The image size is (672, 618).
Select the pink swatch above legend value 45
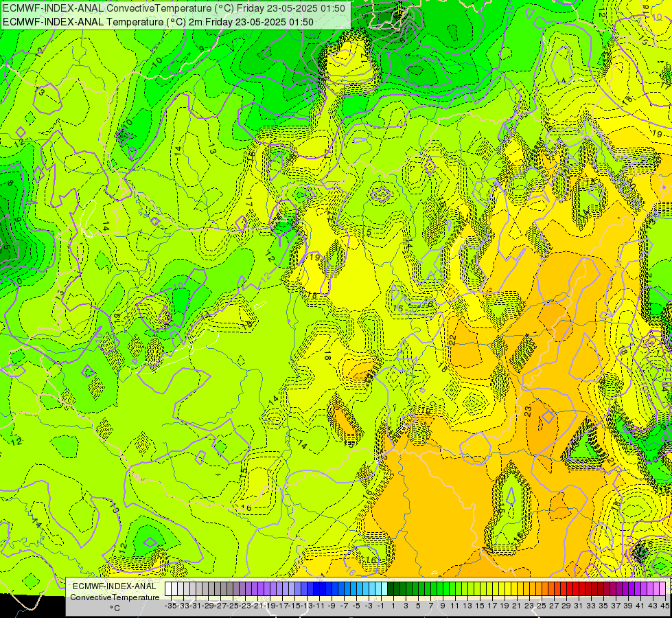point(662,589)
